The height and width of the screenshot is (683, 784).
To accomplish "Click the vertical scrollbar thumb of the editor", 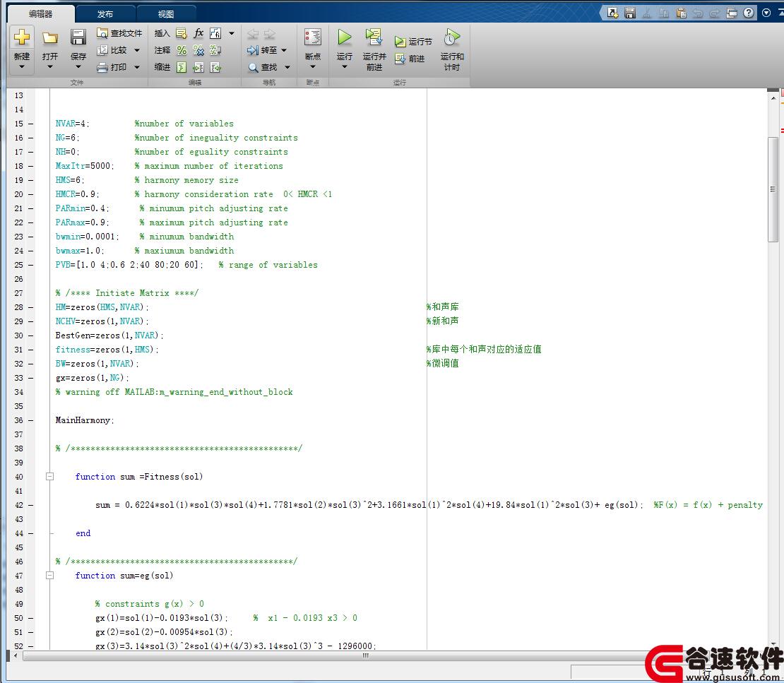I will point(773,189).
